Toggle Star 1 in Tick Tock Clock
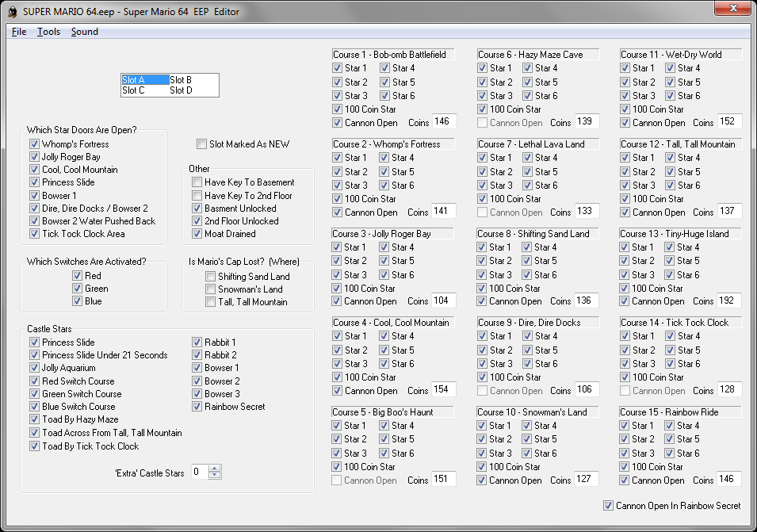This screenshot has width=757, height=532. click(625, 336)
